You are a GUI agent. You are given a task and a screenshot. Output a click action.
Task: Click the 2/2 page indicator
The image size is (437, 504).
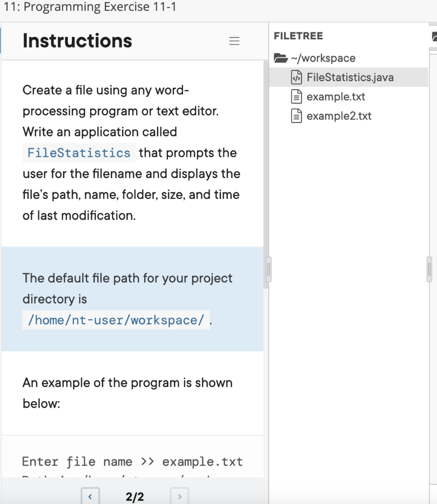point(135,497)
